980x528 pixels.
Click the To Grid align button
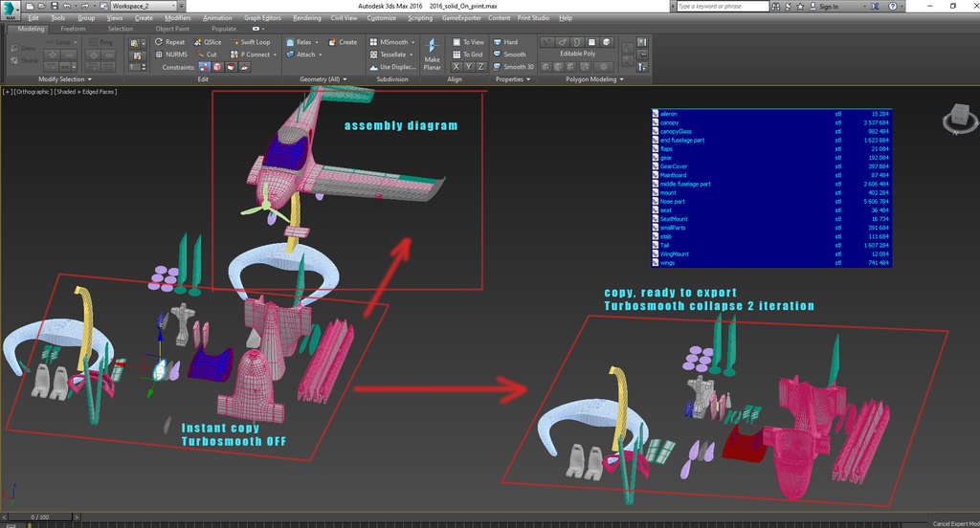click(468, 55)
